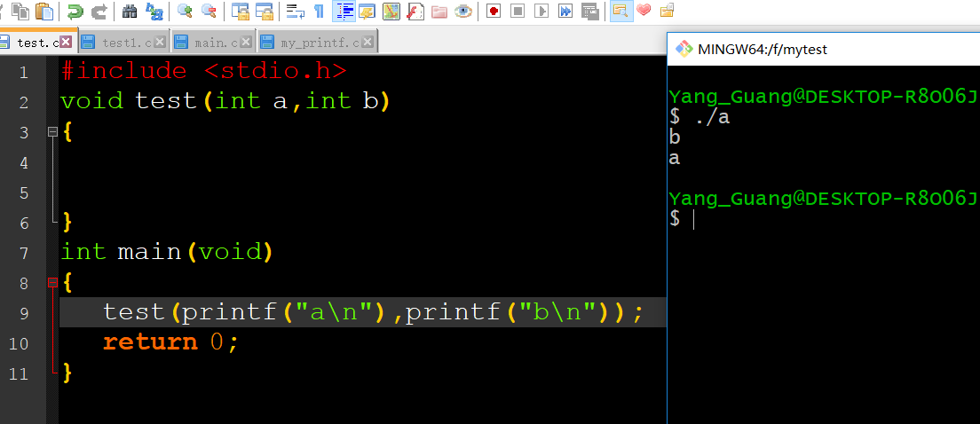Toggle show all characters pilcrow icon

click(x=319, y=11)
